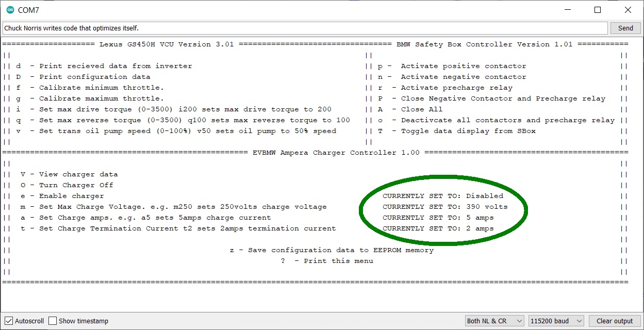Click the 'View charger data' line
644x330 pixels.
[x=69, y=174]
